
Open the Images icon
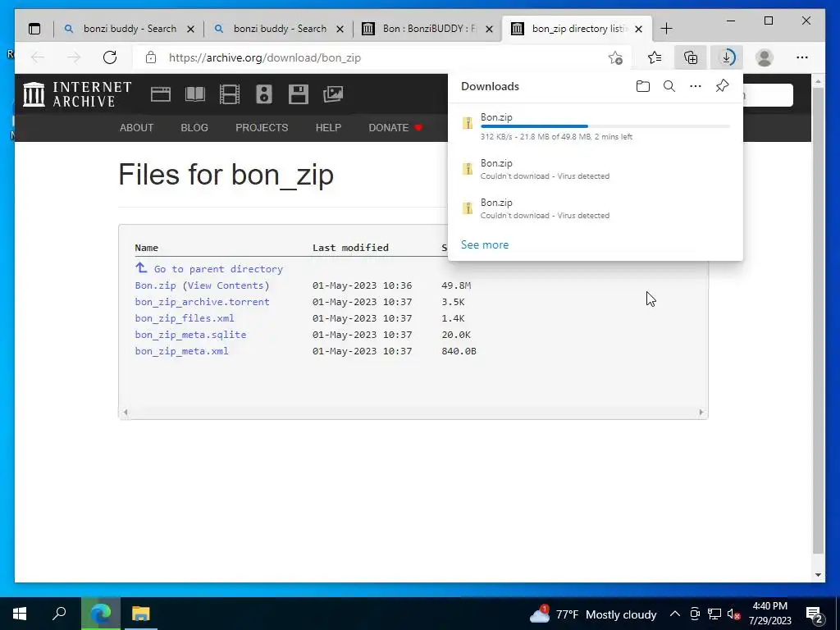[x=333, y=94]
